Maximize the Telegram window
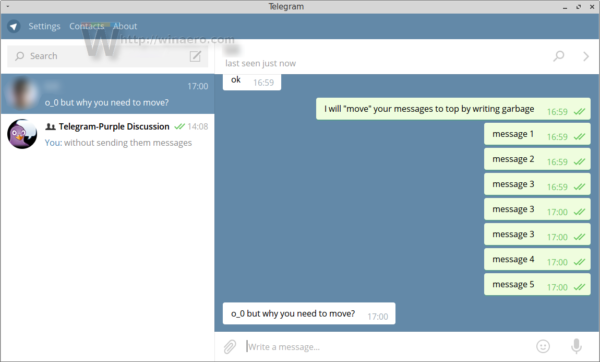Viewport: 600px width, 362px height. [x=579, y=7]
